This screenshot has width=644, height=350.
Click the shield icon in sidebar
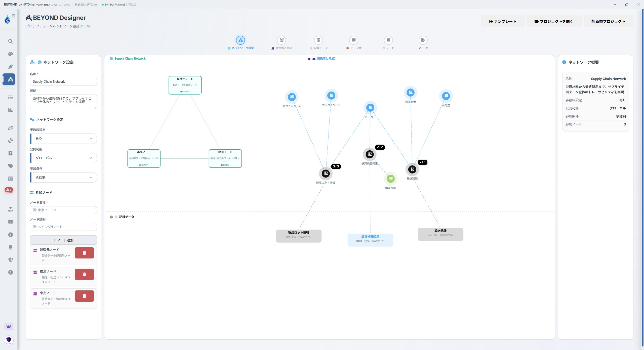tap(10, 260)
